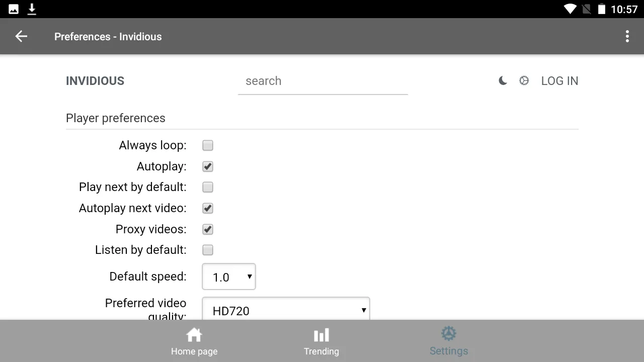Tap the Wi-Fi status icon

tap(570, 9)
